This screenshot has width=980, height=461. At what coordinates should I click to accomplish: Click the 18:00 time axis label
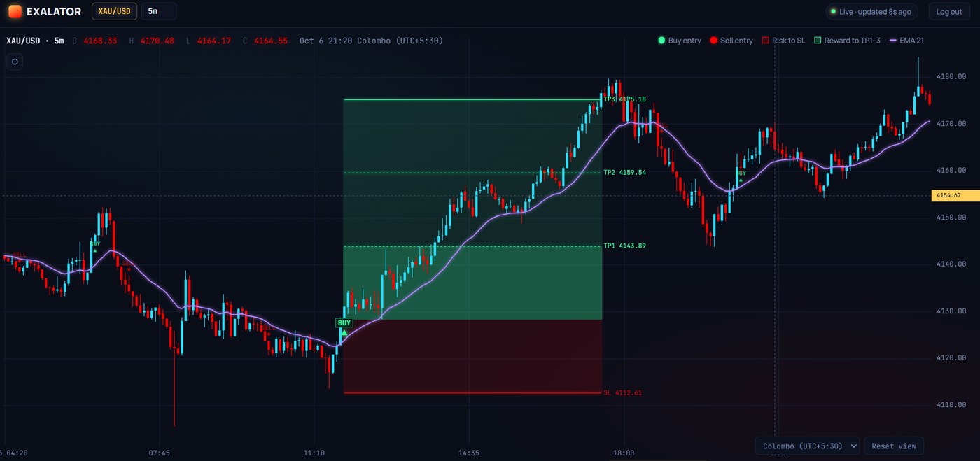pyautogui.click(x=624, y=453)
